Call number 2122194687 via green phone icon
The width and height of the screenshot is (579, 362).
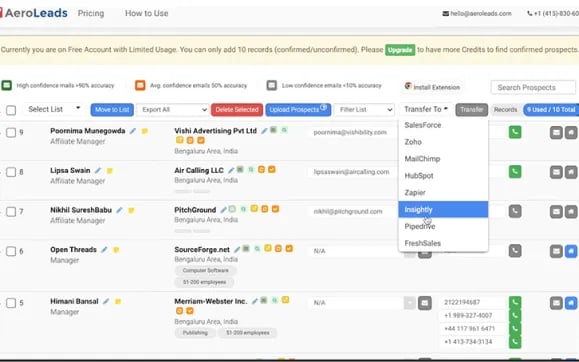(x=515, y=302)
